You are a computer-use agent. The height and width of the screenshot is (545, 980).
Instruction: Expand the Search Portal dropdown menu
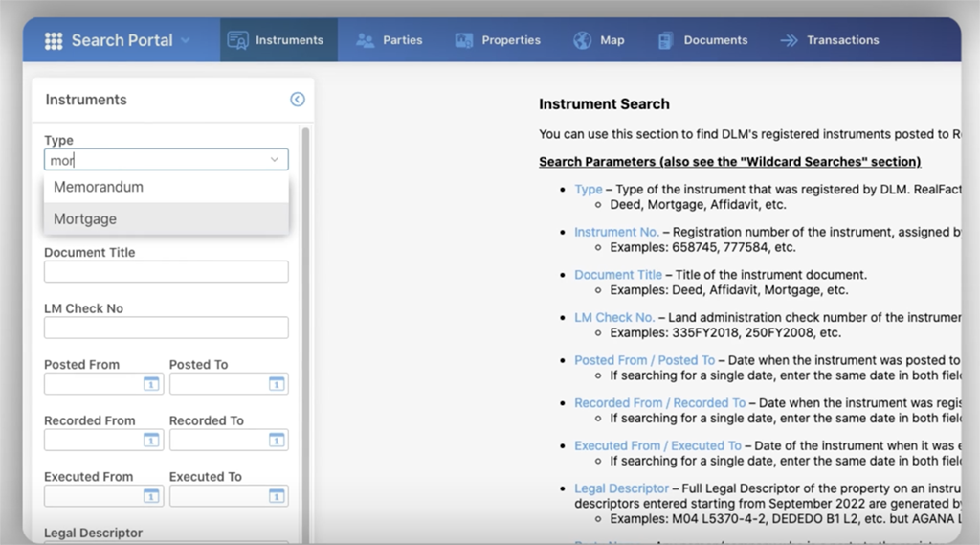tap(185, 40)
